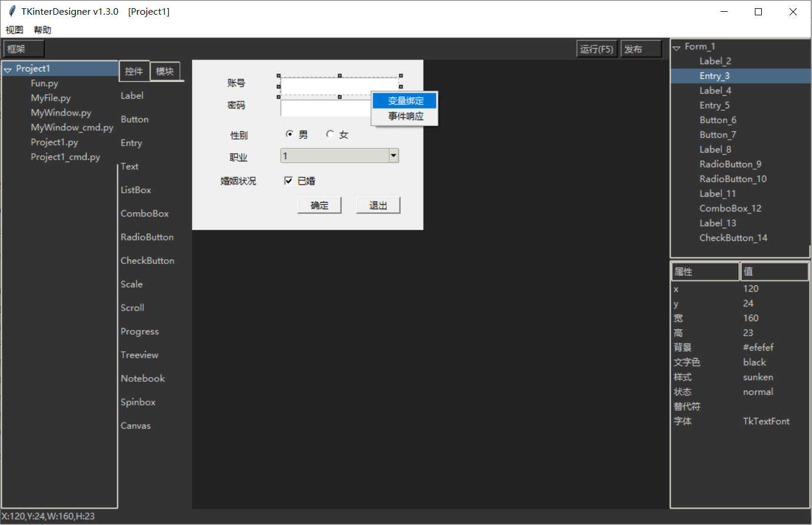Click the selected 账号 entry field

click(x=339, y=86)
